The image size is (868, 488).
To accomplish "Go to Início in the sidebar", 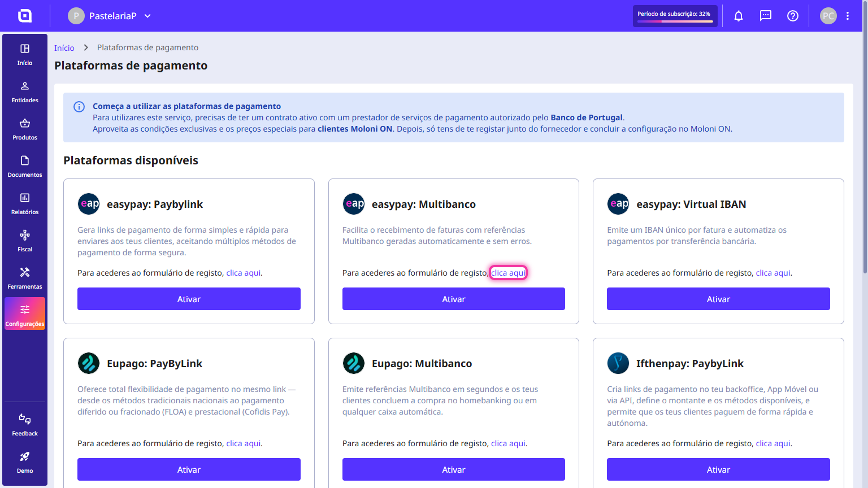I will click(25, 55).
